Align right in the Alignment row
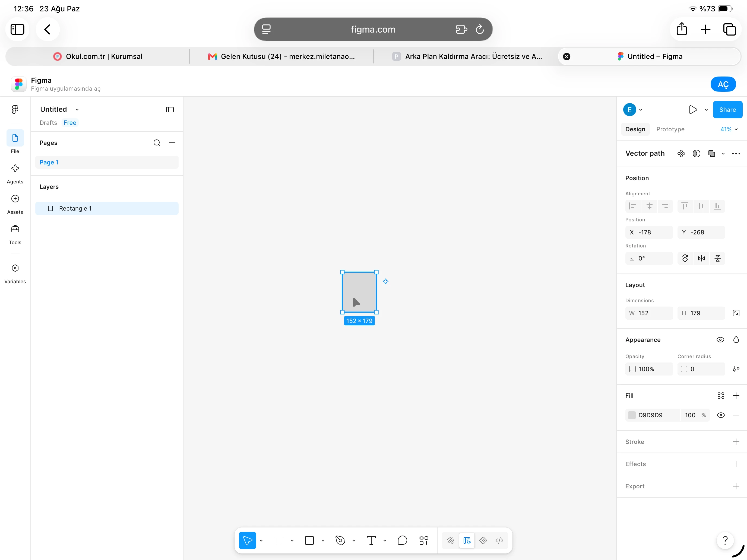Screen dimensions: 747x560 pyautogui.click(x=665, y=206)
